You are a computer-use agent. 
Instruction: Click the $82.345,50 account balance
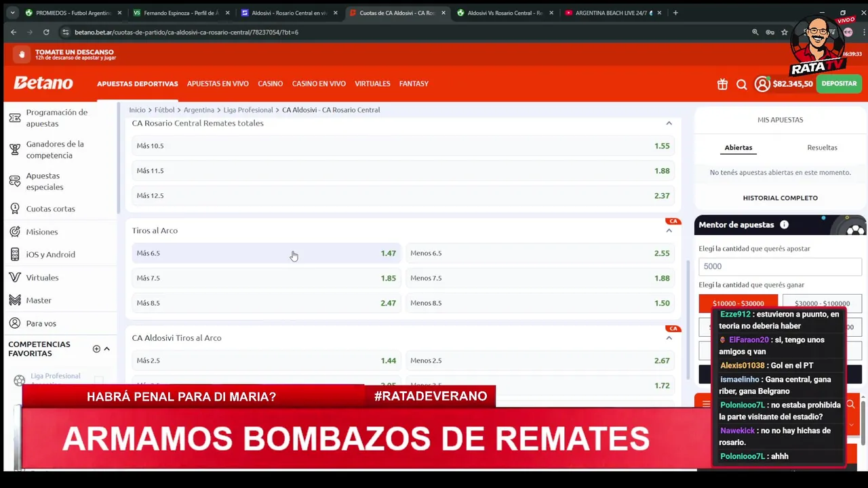(x=792, y=84)
